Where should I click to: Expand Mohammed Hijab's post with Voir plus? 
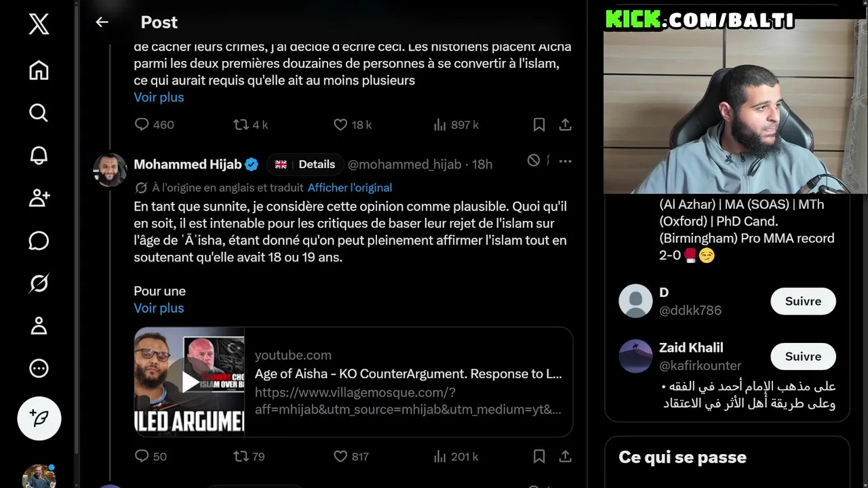pos(159,308)
